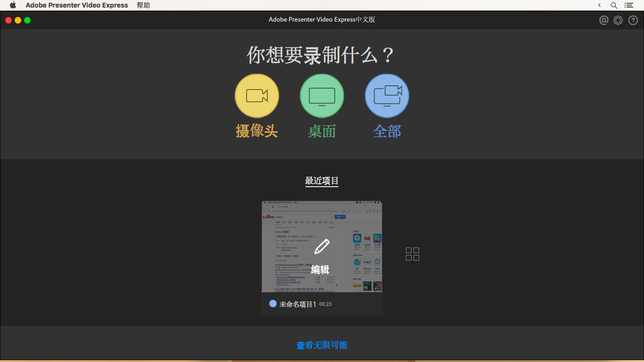
Task: Select the 桌面 desktop recording icon
Action: click(322, 95)
